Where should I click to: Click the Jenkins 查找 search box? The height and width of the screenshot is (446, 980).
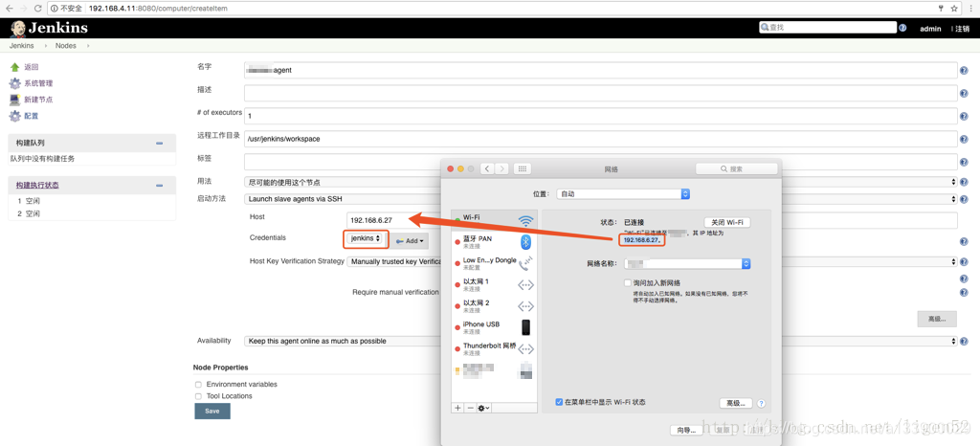click(x=828, y=28)
